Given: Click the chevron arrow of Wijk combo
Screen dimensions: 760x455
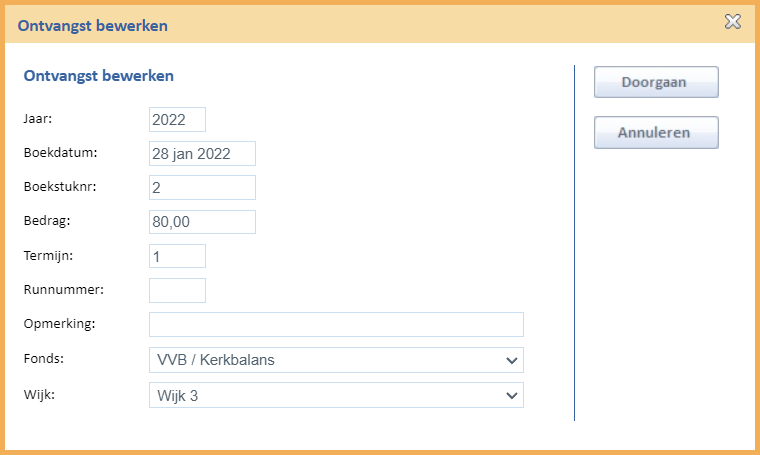Looking at the screenshot, I should [511, 396].
